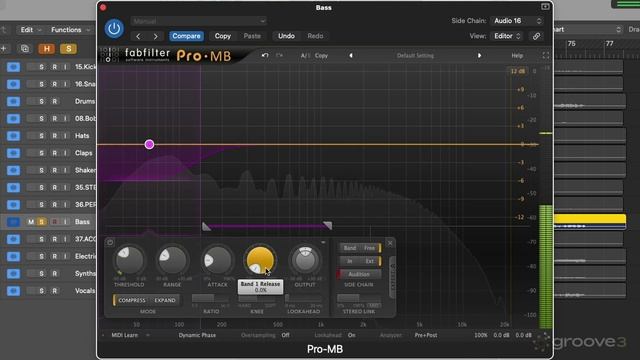Open the Side Chain Audio 16 dropdown

click(517, 21)
